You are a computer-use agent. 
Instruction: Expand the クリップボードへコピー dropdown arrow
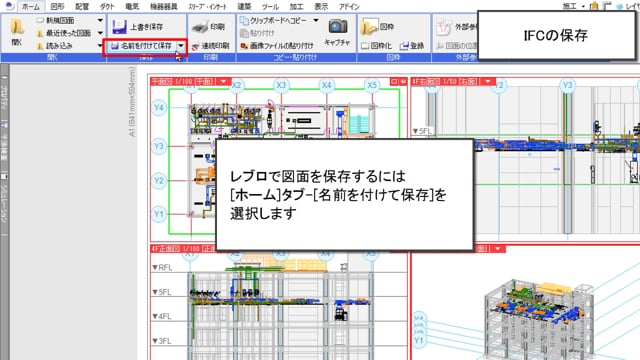point(316,20)
